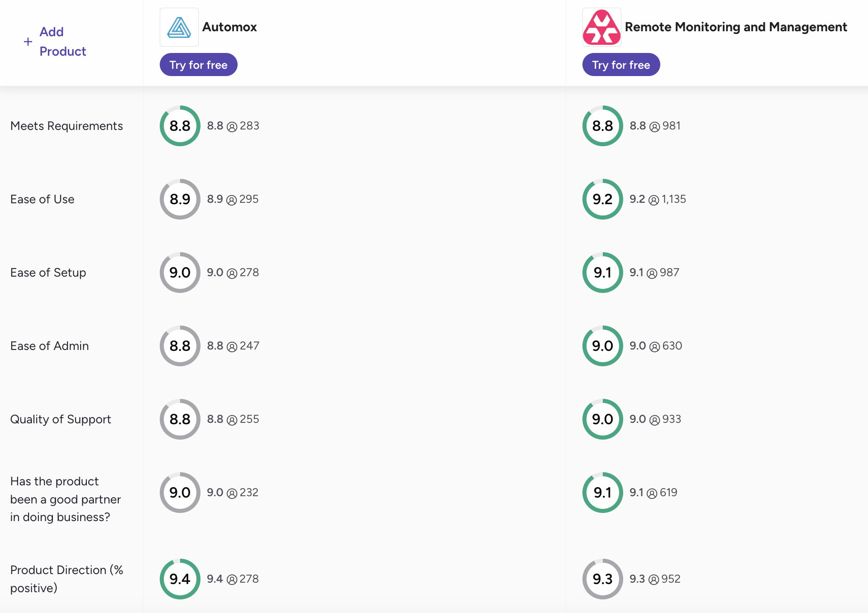868x613 pixels.
Task: Click Automox Ease of Setup 9.0 ring
Action: (180, 273)
